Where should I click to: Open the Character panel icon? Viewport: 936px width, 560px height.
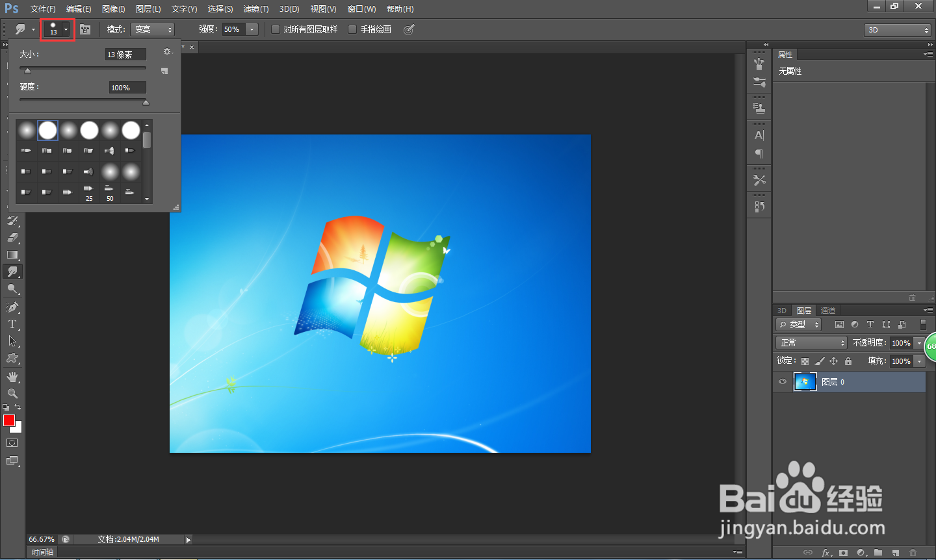pyautogui.click(x=759, y=136)
